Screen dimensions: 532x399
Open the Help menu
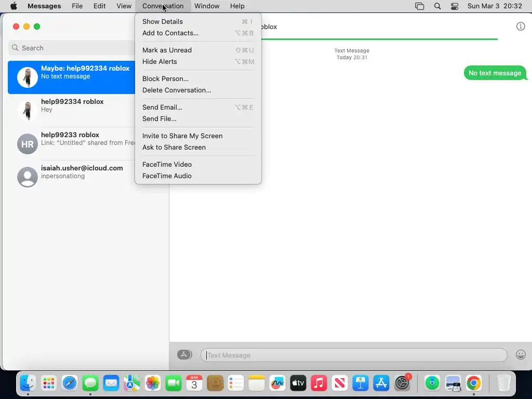tap(237, 6)
